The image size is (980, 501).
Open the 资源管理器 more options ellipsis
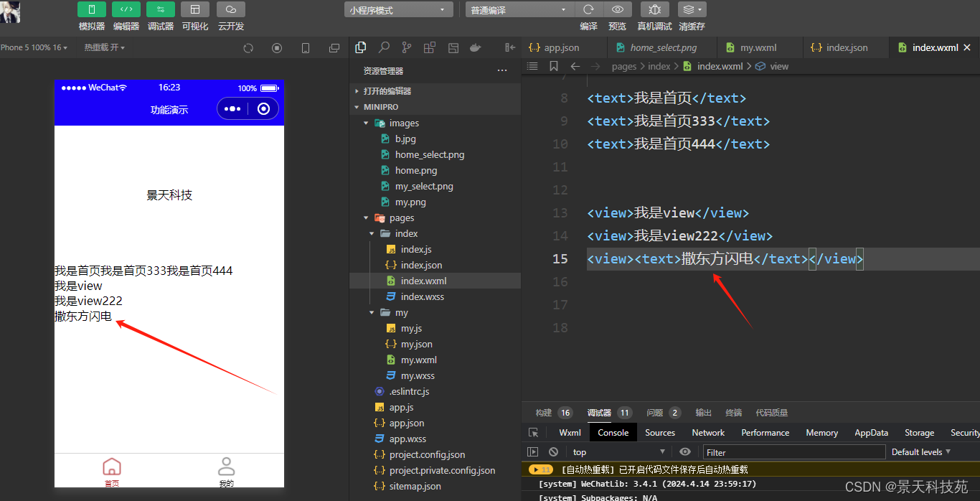(x=502, y=71)
